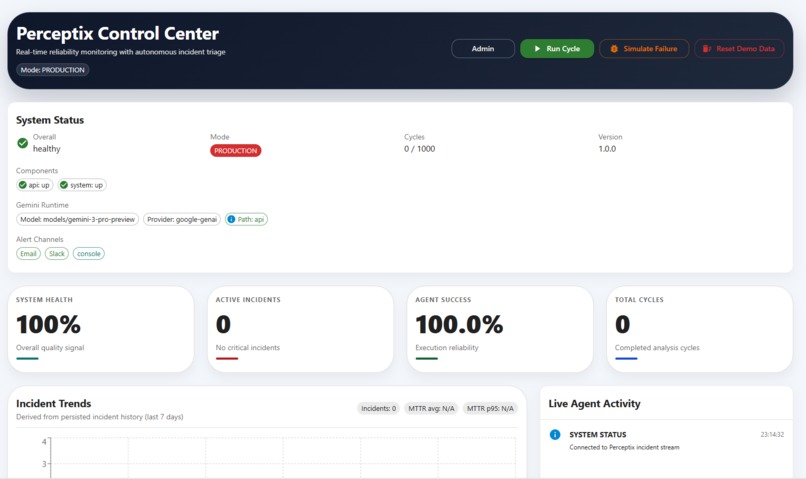The image size is (806, 479).
Task: Click the Connected to Perceptix incident stream message
Action: [624, 448]
